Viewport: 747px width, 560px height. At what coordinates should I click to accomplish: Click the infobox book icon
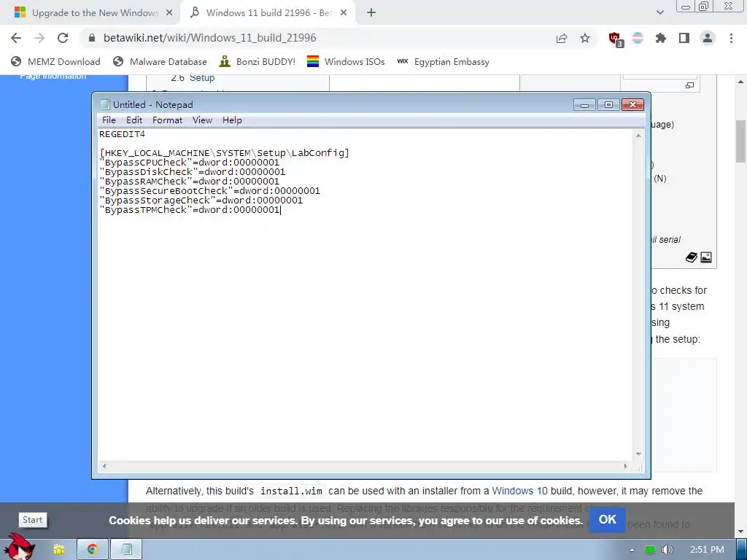click(692, 257)
